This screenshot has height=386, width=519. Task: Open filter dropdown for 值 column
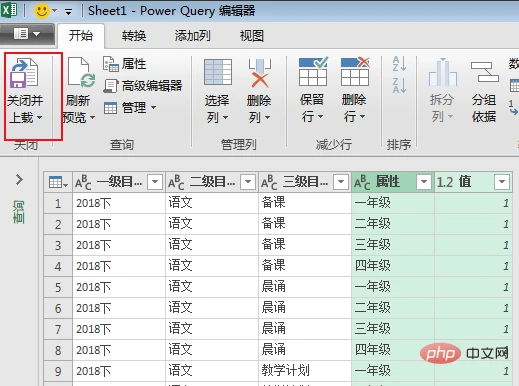click(502, 182)
